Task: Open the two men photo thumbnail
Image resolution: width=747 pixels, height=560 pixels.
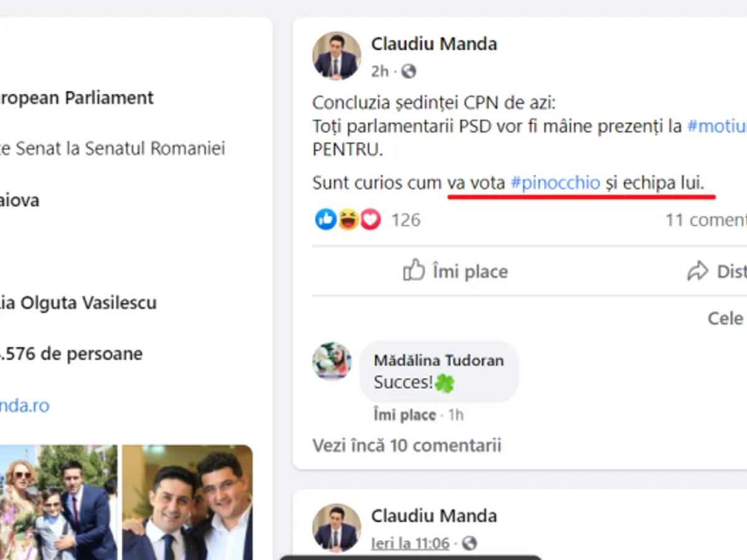Action: click(x=187, y=502)
